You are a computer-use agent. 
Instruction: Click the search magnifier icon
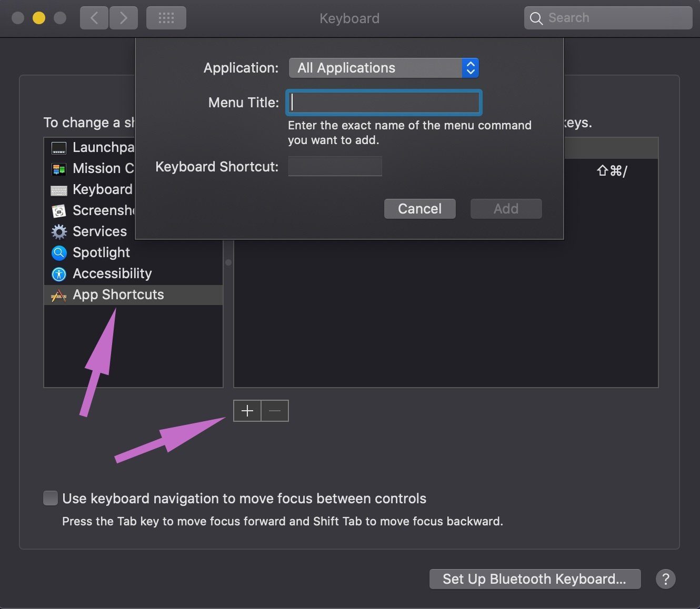536,18
